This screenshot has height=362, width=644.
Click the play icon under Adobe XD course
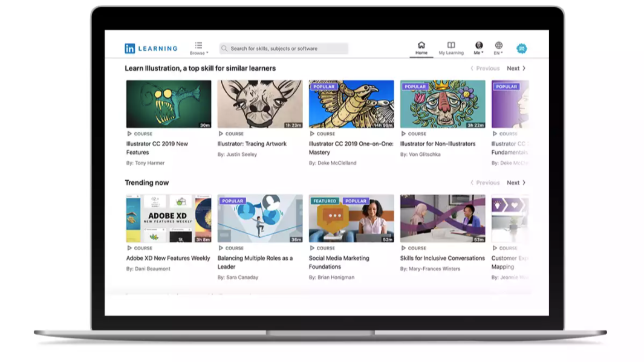pyautogui.click(x=129, y=248)
